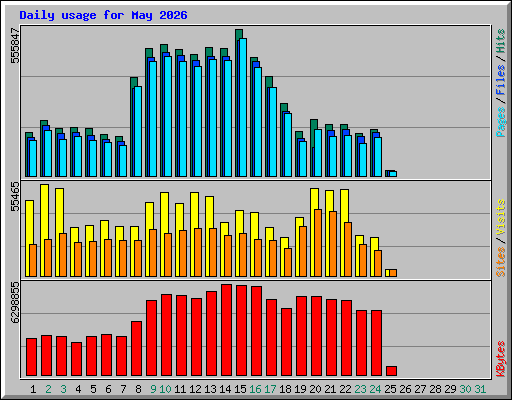Click day 10 on the x-axis
This screenshot has height=400, width=512.
pyautogui.click(x=166, y=389)
